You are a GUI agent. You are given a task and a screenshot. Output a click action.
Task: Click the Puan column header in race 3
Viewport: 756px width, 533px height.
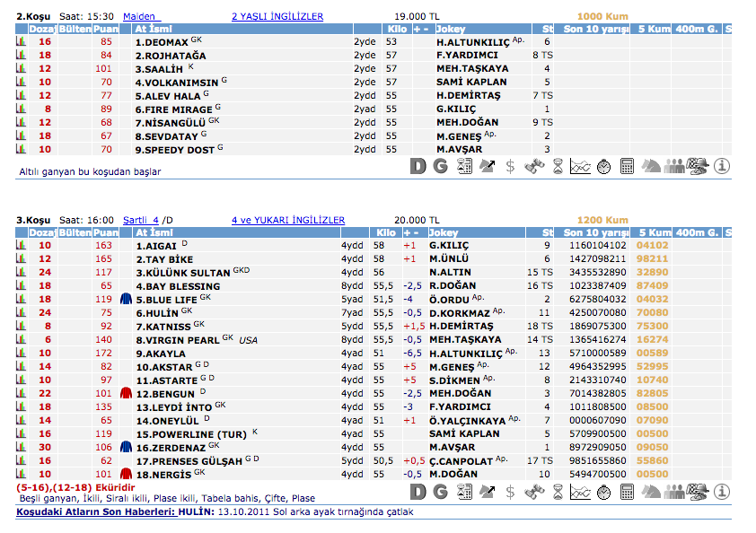click(x=105, y=232)
